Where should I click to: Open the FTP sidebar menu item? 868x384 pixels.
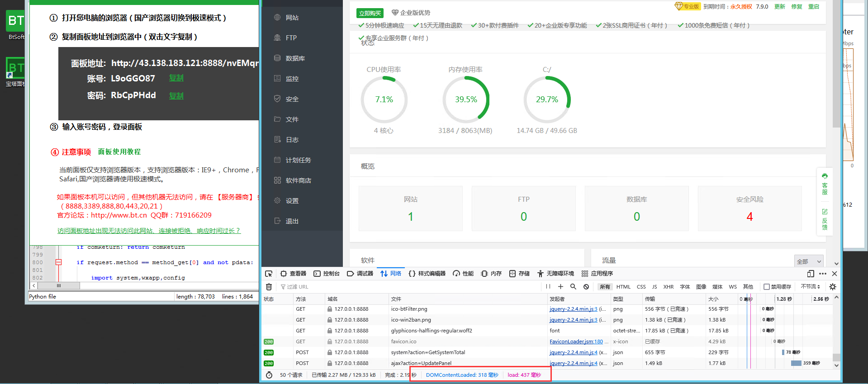291,38
